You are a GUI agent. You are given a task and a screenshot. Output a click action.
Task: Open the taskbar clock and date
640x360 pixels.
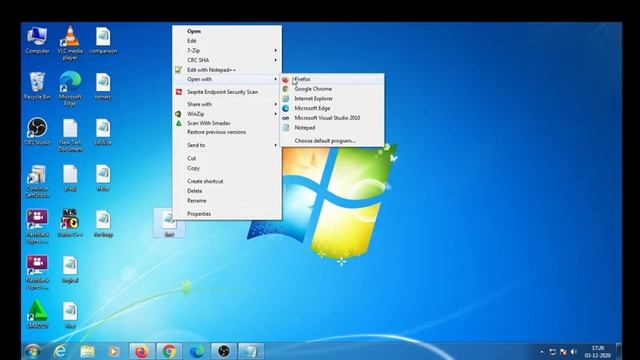click(x=598, y=351)
